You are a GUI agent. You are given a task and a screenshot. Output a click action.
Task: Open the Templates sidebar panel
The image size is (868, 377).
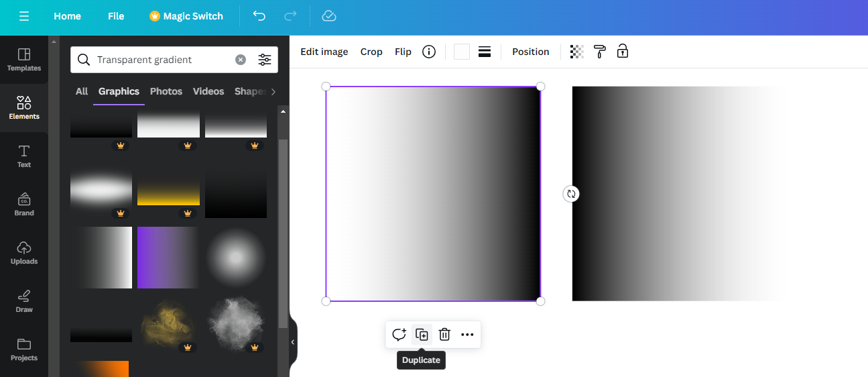pos(24,60)
